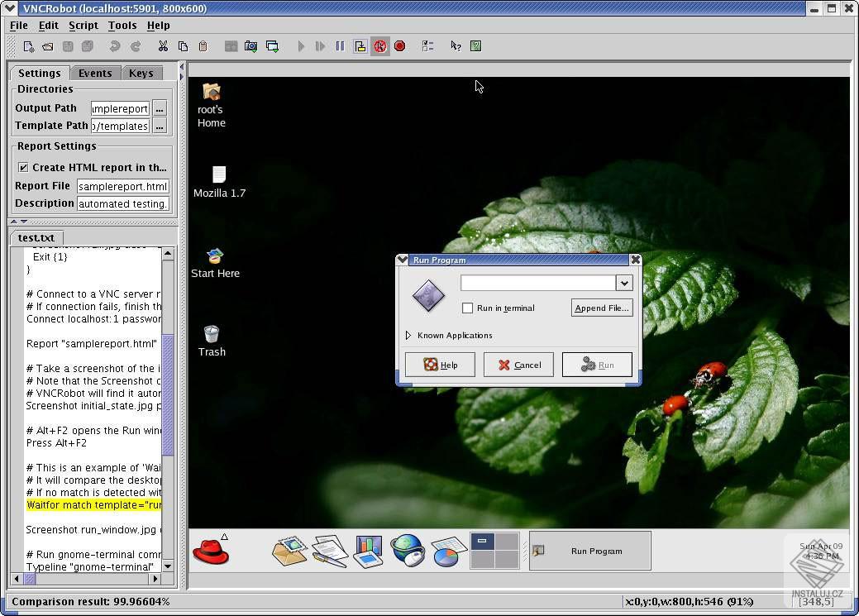The image size is (859, 616).
Task: Click the Report File input field
Action: point(123,186)
